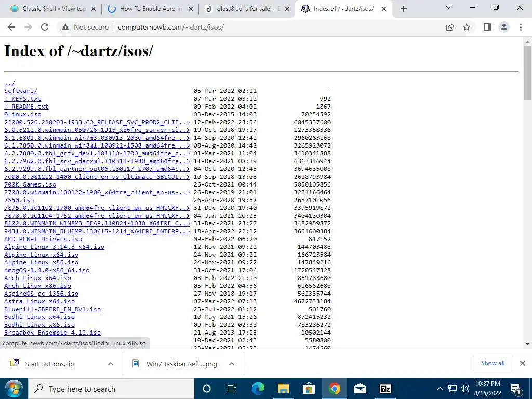This screenshot has height=399, width=532.
Task: Open Chrome's three-dot menu
Action: point(521,27)
